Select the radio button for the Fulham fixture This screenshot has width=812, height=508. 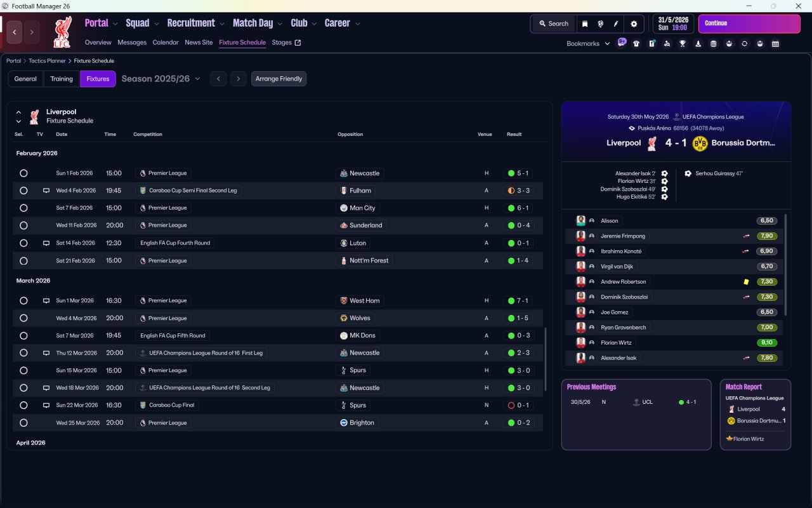point(23,190)
